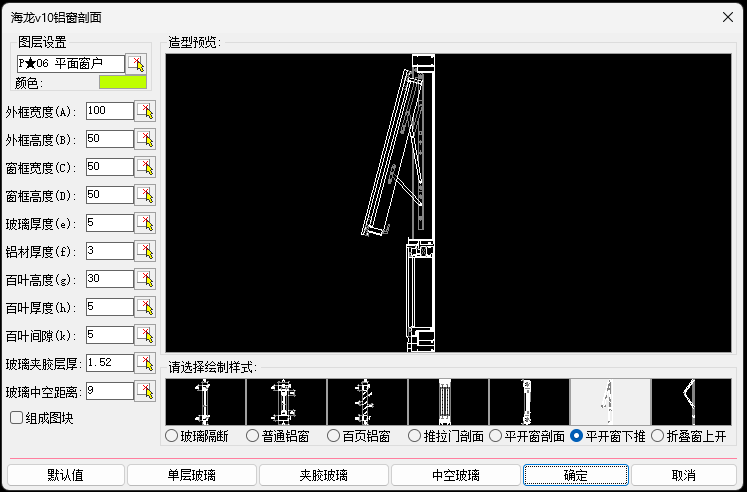Select the 折叠窗上开 radio option

point(657,436)
